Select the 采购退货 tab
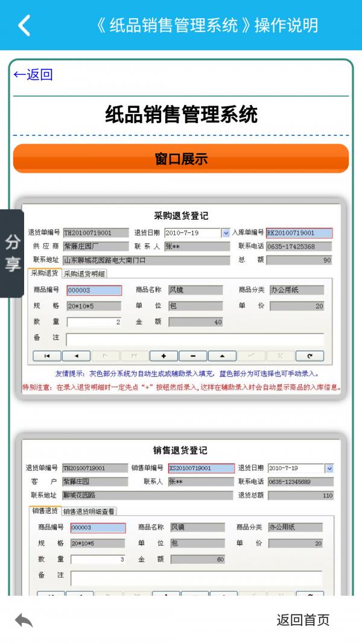The width and height of the screenshot is (362, 644). [x=44, y=273]
